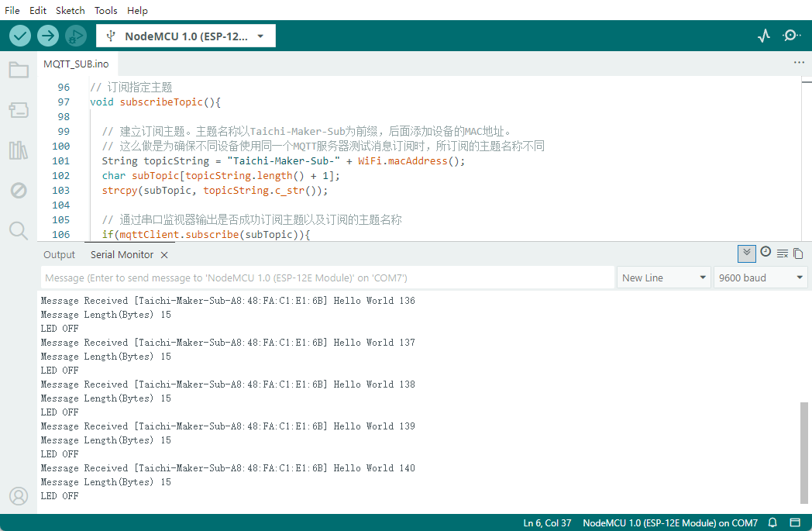Toggle autoscroll in Serial Monitor
This screenshot has height=531, width=812.
coord(746,253)
